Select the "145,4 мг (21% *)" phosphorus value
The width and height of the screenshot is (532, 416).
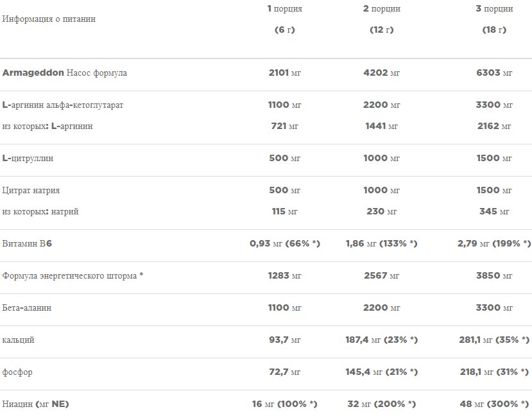tap(381, 372)
